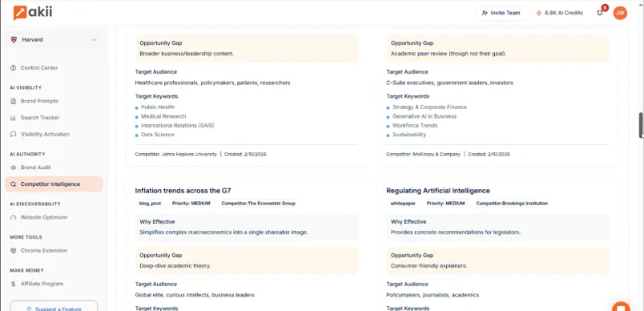This screenshot has height=311, width=644.
Task: Click Generative AI in Business keyword
Action: [x=424, y=116]
